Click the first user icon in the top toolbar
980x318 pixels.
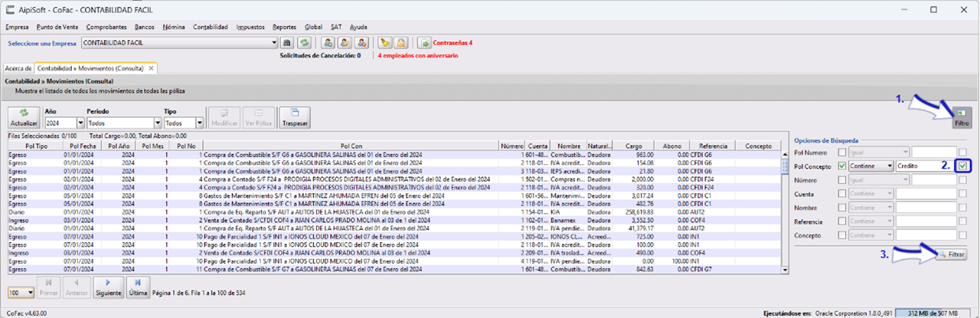point(328,42)
